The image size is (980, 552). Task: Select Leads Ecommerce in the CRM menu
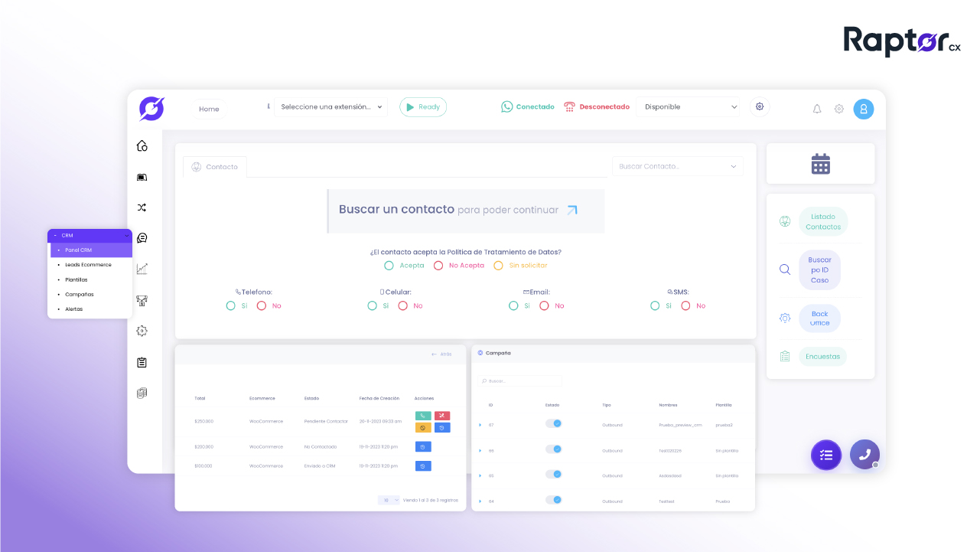pyautogui.click(x=90, y=265)
